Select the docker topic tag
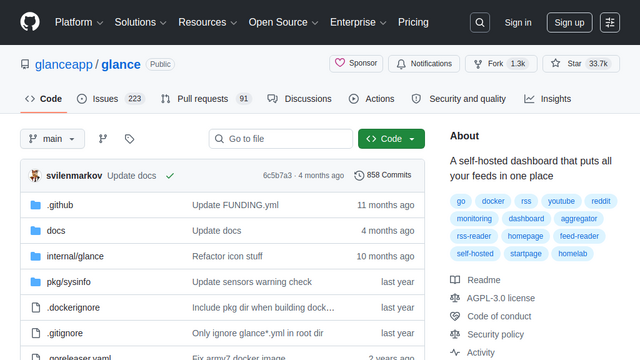The image size is (640, 360). pyautogui.click(x=493, y=201)
